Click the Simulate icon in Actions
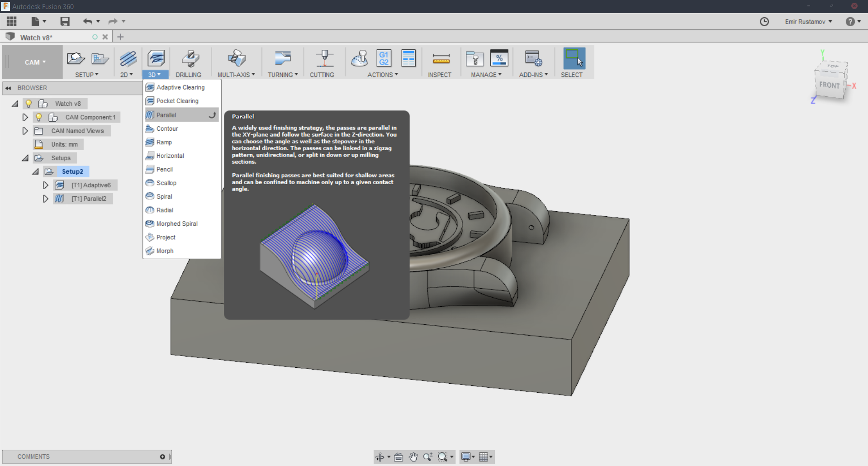 pyautogui.click(x=360, y=58)
